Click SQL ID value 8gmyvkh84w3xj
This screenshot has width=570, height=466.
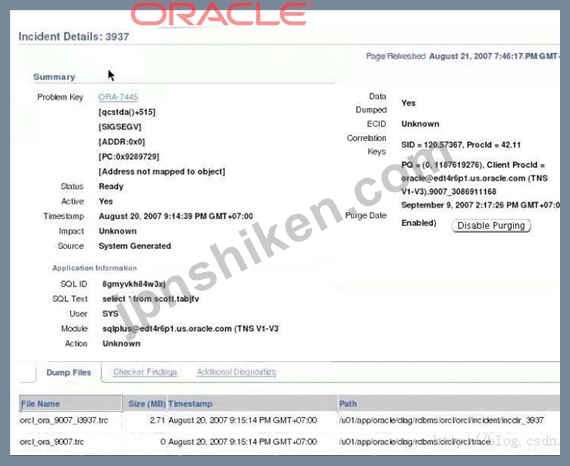pyautogui.click(x=134, y=284)
